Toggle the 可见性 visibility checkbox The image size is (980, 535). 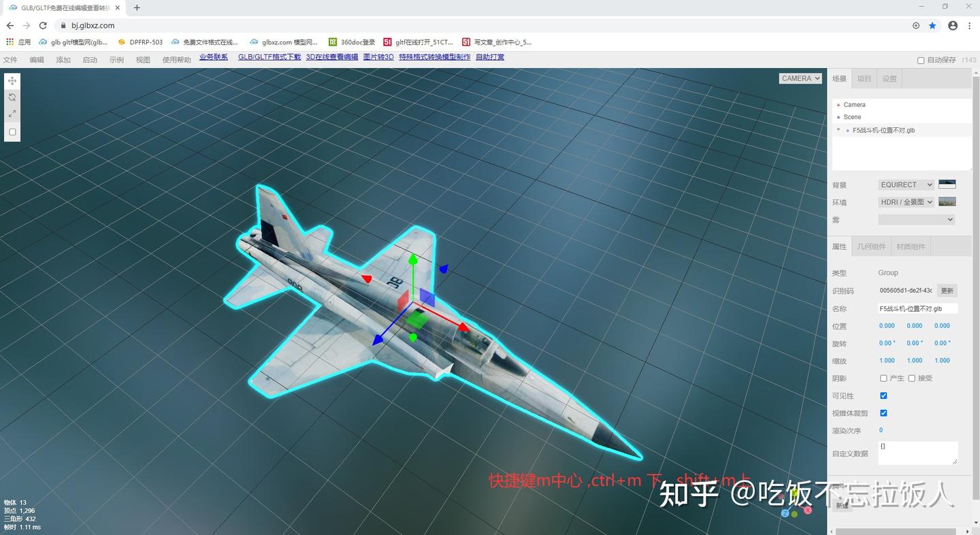coord(883,395)
